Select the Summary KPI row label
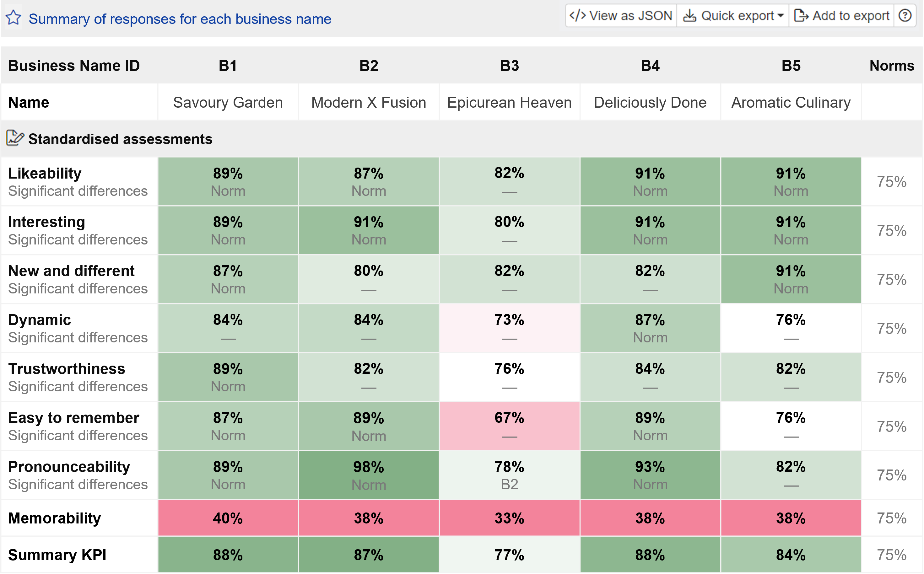 click(57, 555)
